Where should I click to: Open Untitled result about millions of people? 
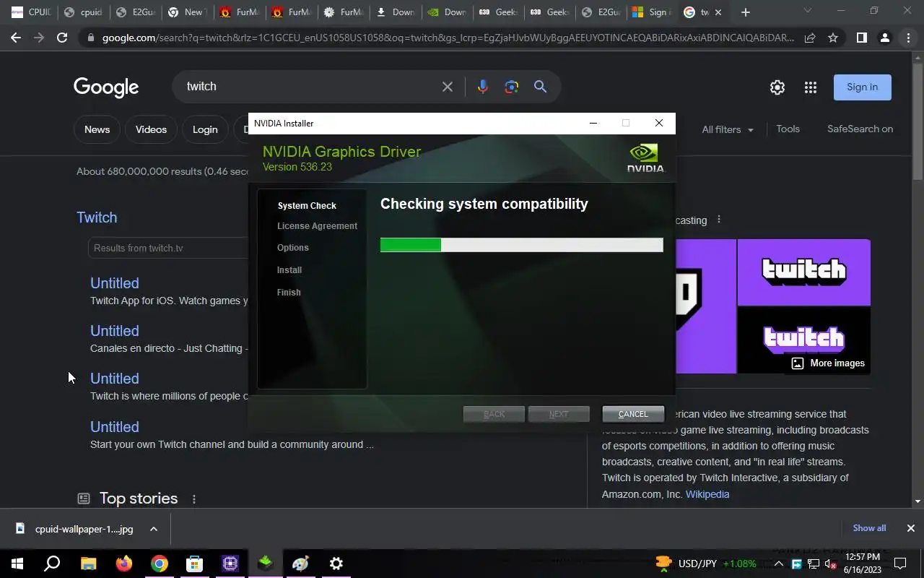(115, 379)
